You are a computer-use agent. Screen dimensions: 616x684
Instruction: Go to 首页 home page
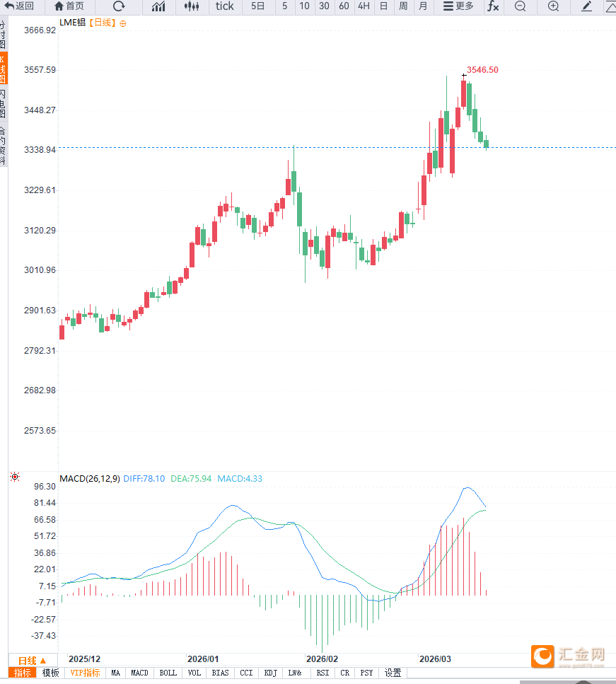69,6
